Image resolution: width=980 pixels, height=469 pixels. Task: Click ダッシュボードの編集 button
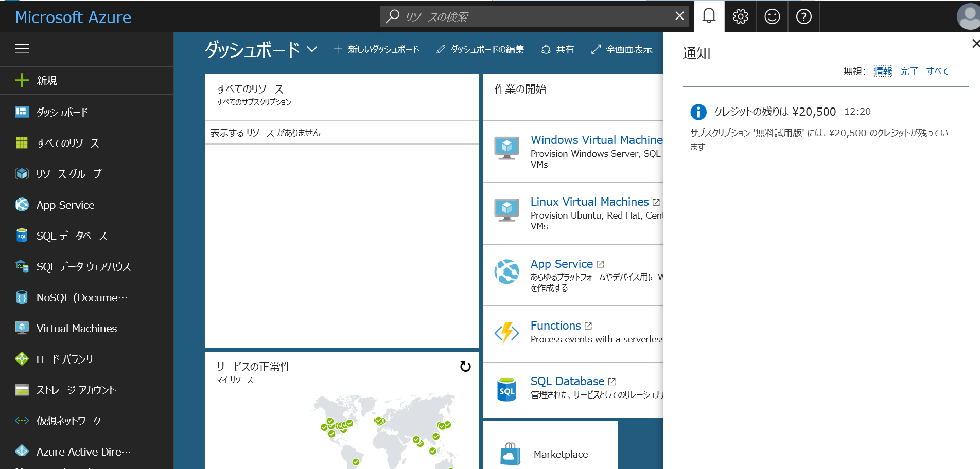[x=480, y=49]
